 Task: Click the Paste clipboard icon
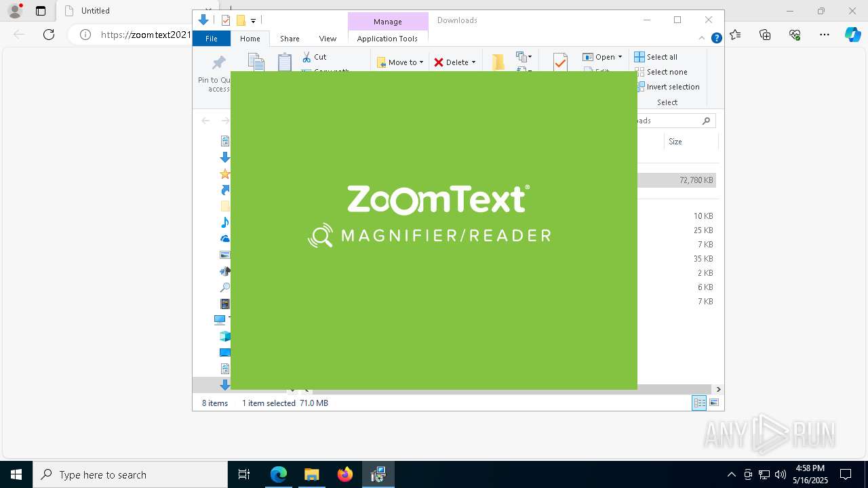tap(285, 62)
